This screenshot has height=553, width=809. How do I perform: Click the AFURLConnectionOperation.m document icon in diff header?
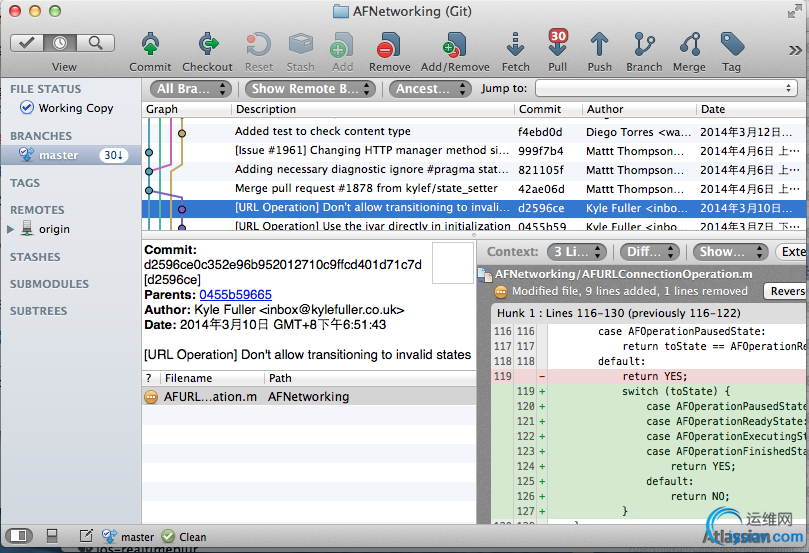(x=484, y=274)
